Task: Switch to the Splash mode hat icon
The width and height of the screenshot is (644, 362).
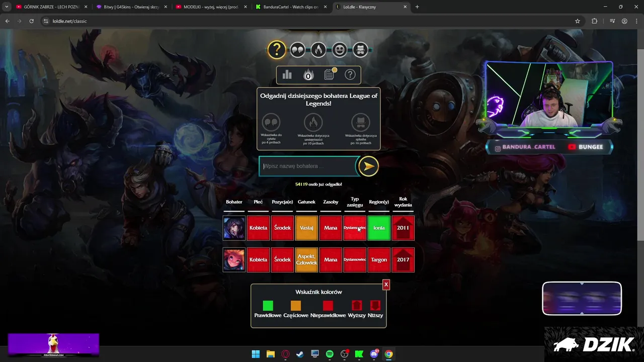Action: [360, 50]
